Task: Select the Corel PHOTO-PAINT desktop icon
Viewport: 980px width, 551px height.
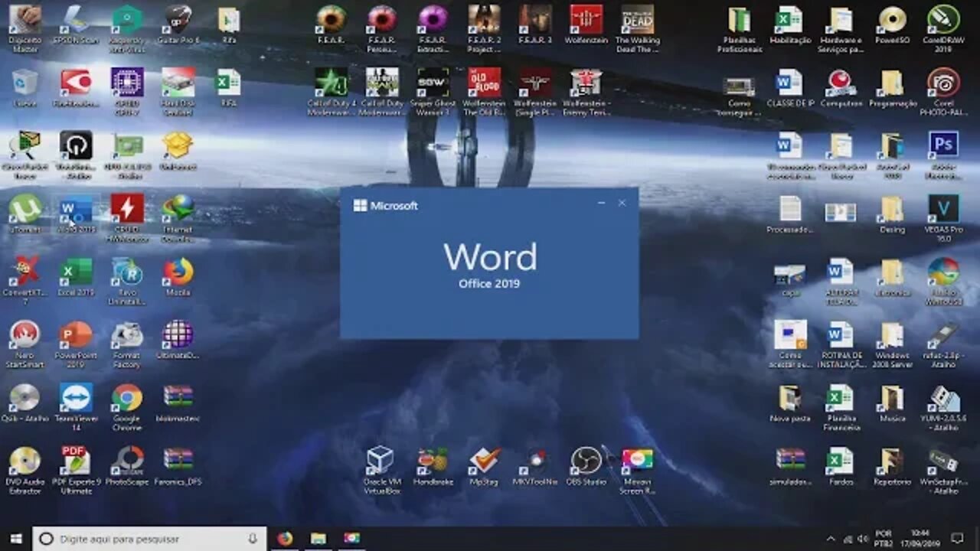Action: tap(943, 92)
